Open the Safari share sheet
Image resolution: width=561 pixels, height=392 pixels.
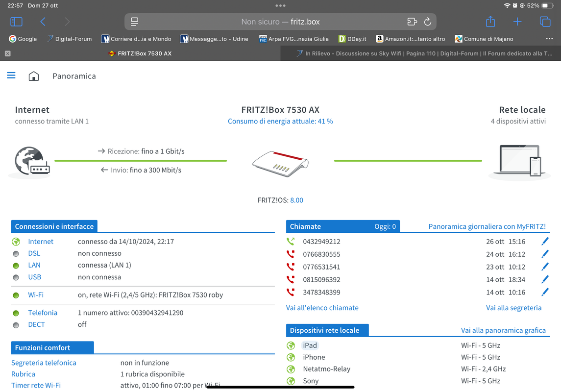click(490, 22)
